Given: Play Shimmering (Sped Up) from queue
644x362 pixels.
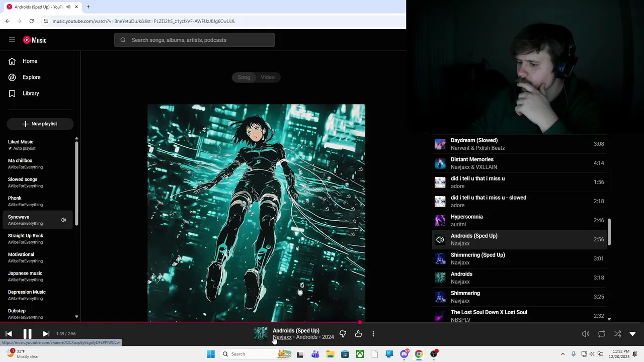Looking at the screenshot, I should (x=519, y=259).
